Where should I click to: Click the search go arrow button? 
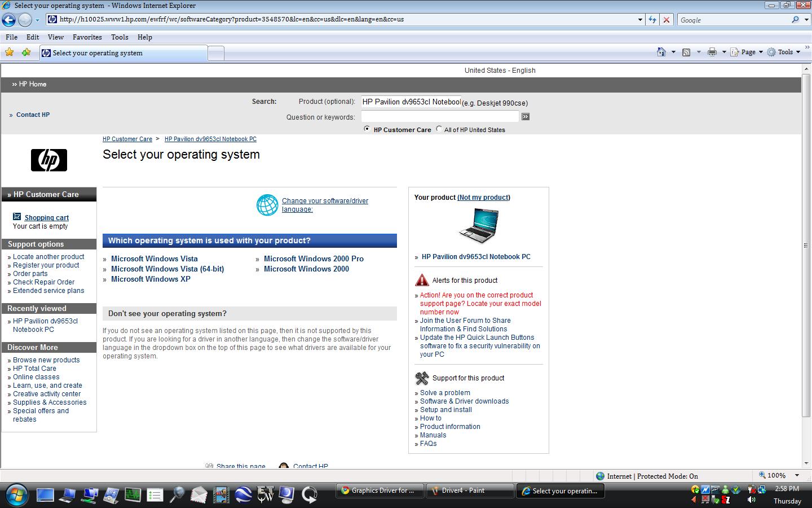point(526,117)
